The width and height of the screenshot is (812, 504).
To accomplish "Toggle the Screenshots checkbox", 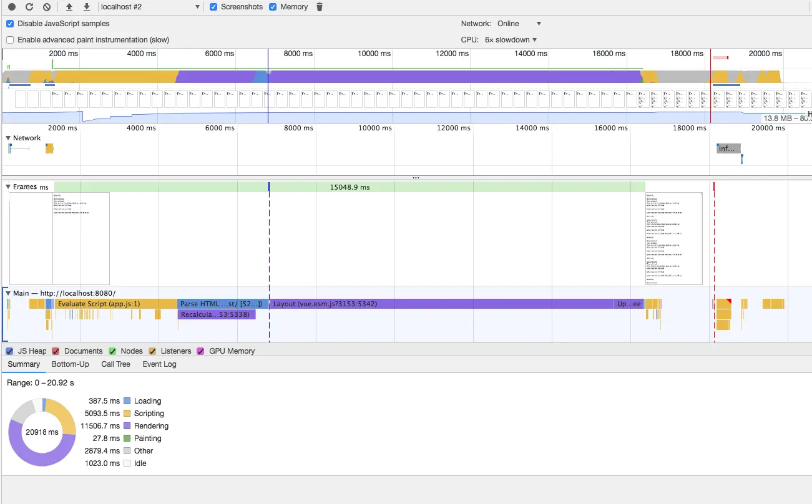I will pos(213,7).
